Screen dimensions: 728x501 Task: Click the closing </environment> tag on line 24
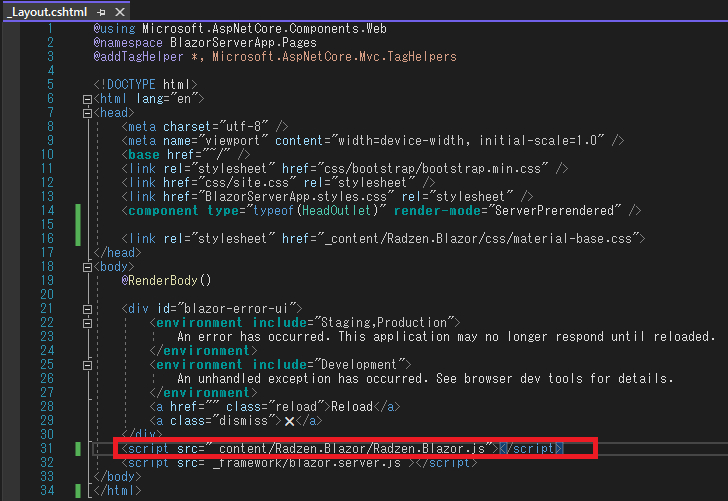(x=203, y=351)
